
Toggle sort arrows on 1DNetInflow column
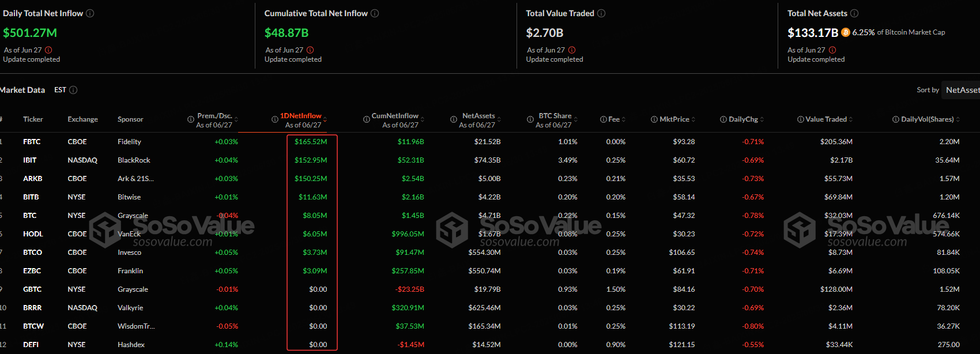coord(325,119)
